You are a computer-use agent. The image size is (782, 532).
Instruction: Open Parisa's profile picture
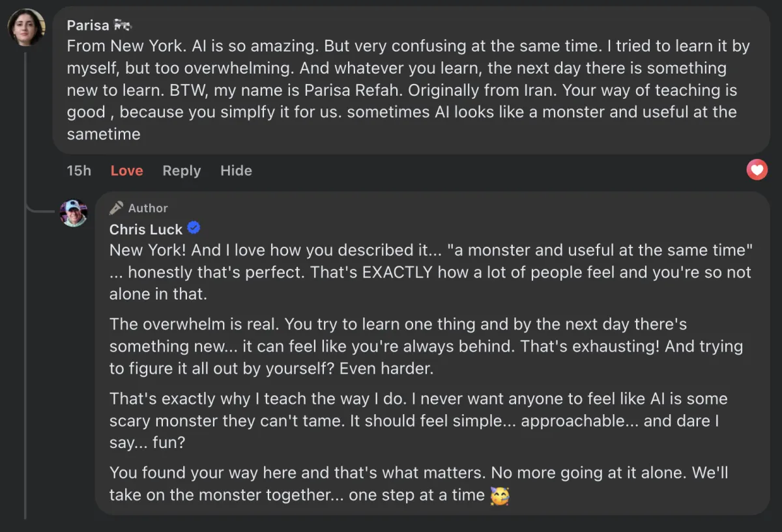coord(26,28)
